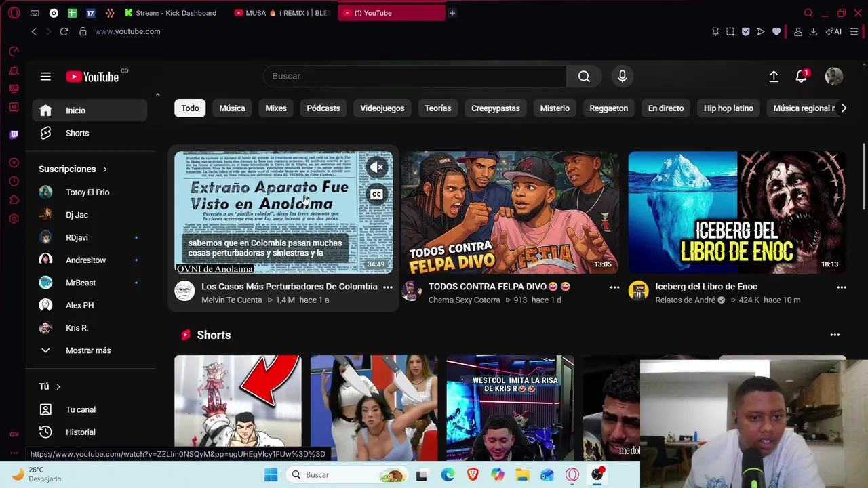
Task: Open Historial in the sidebar
Action: pos(90,432)
